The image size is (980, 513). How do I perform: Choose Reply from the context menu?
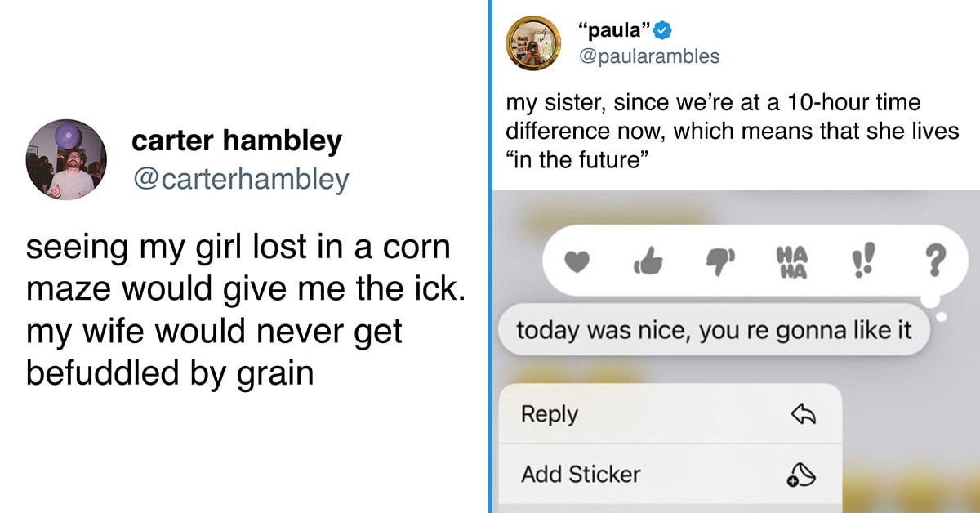[667, 414]
